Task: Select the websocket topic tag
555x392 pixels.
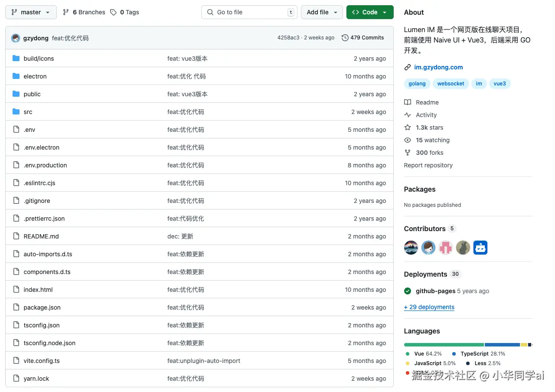Action: point(451,84)
